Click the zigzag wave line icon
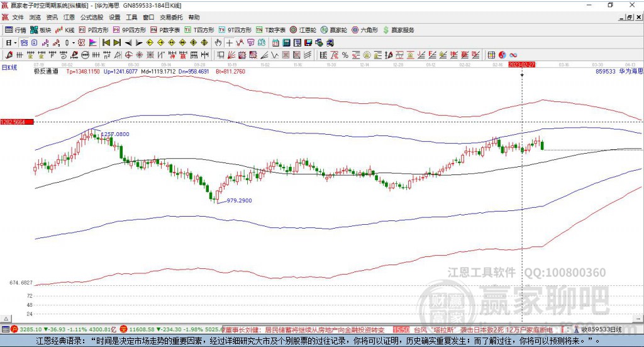Viewport: 644px width, 347px height. (x=275, y=55)
